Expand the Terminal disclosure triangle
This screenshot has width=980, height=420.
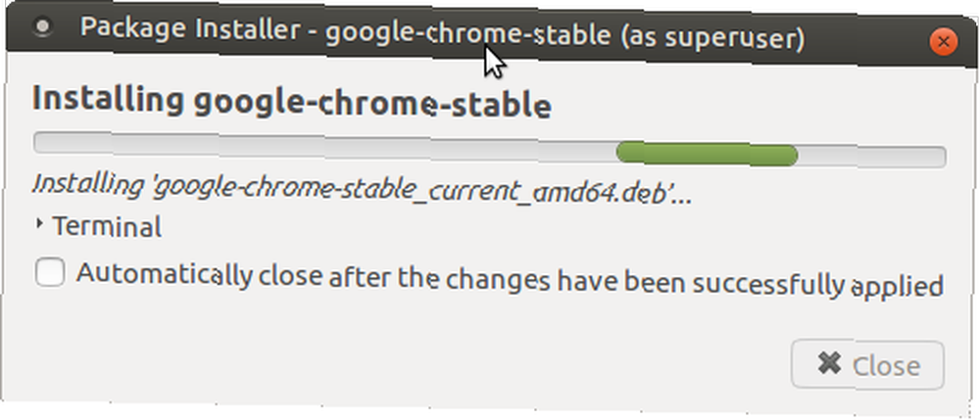40,224
